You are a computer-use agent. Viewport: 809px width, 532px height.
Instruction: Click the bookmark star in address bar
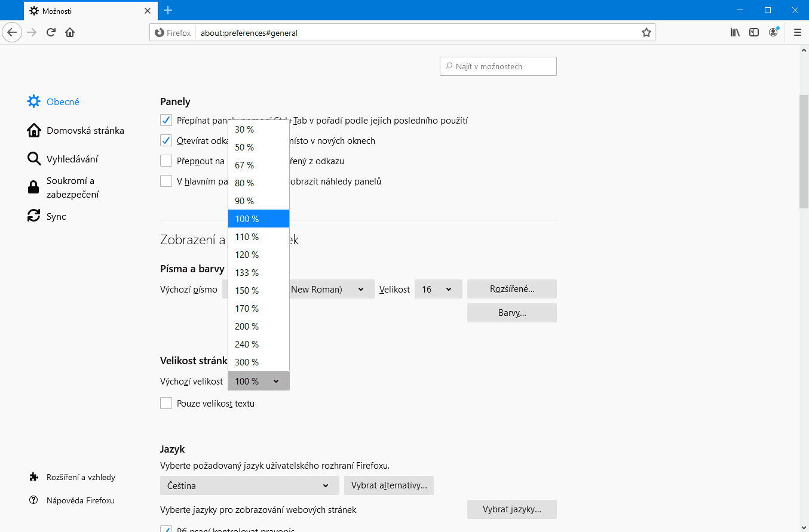tap(646, 32)
